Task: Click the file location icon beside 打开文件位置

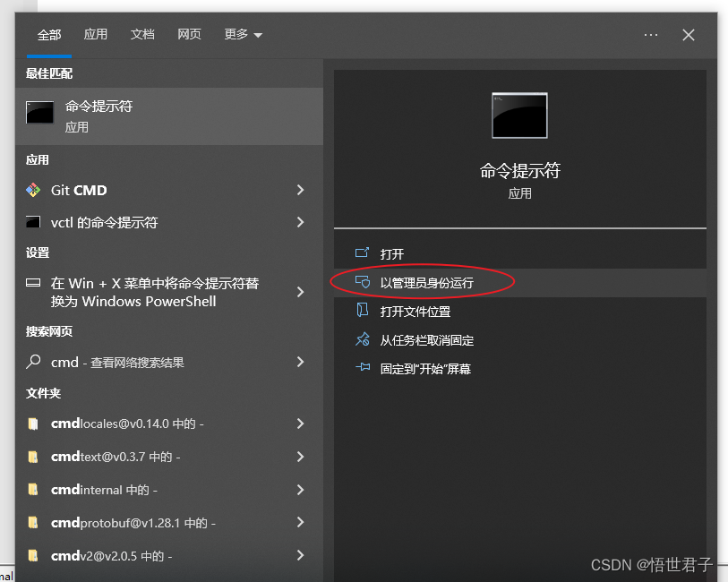Action: click(x=362, y=310)
